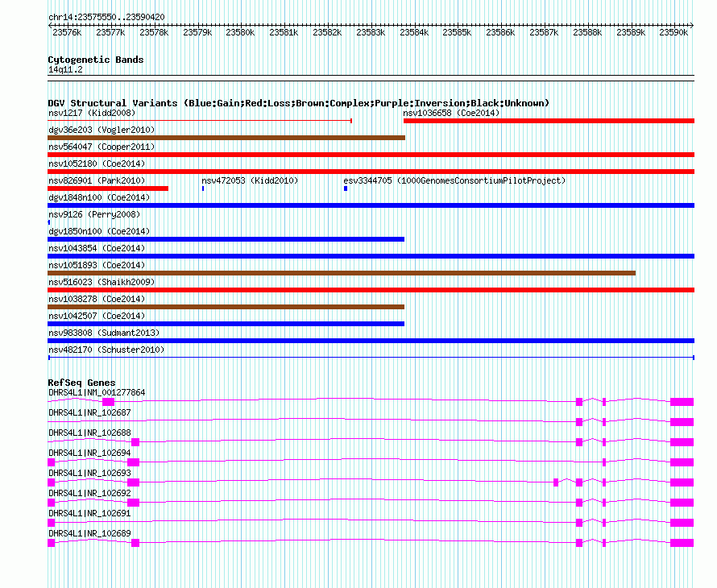
Task: Click the blue nsv1043854 gain bar
Action: click(x=371, y=256)
